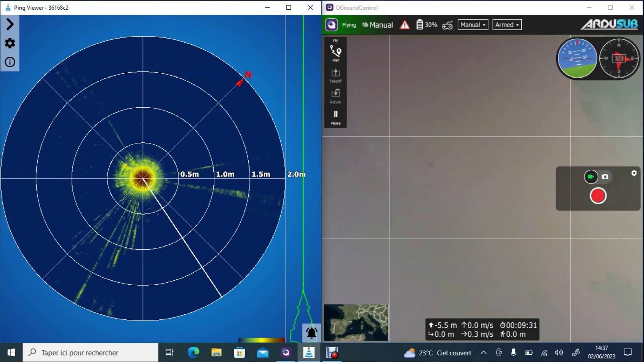644x362 pixels.
Task: Open camera panel settings gear
Action: click(634, 173)
